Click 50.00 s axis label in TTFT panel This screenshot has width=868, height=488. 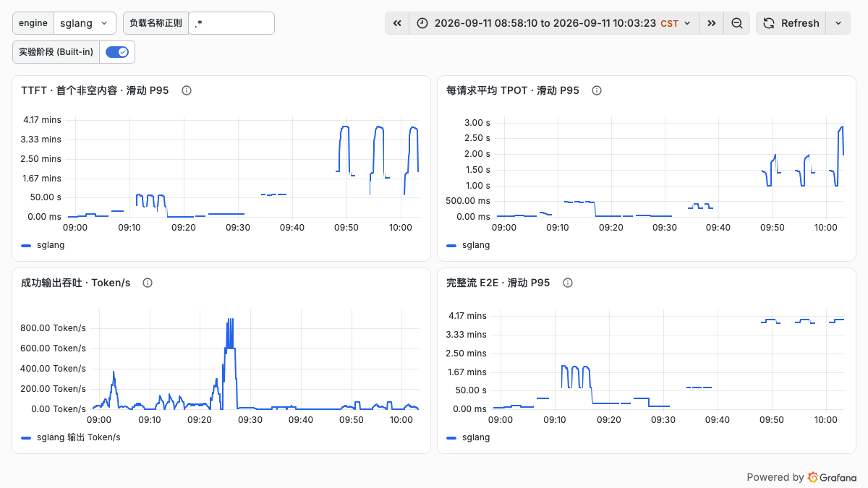tap(44, 197)
